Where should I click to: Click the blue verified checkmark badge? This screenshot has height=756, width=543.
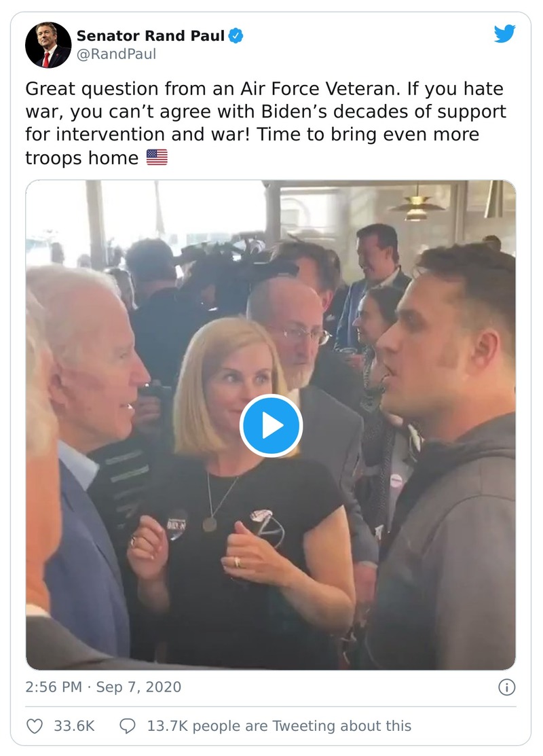[236, 36]
